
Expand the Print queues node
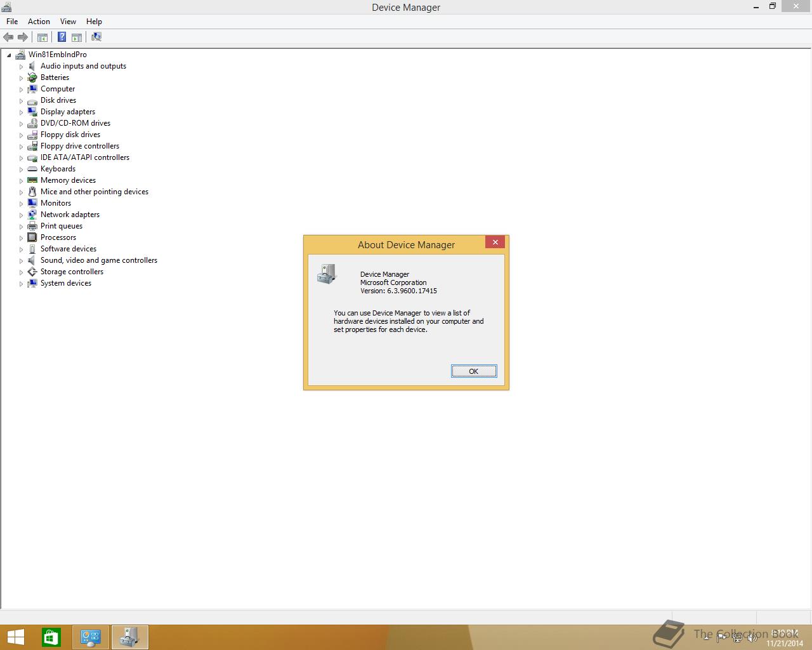click(21, 227)
